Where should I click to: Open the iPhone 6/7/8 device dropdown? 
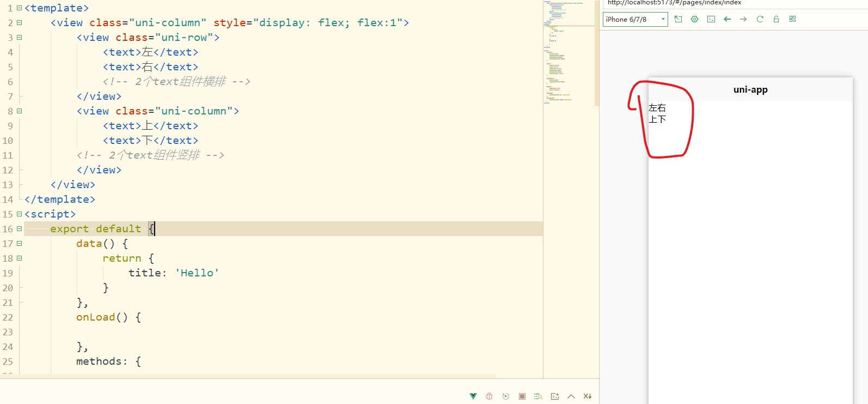(x=635, y=19)
